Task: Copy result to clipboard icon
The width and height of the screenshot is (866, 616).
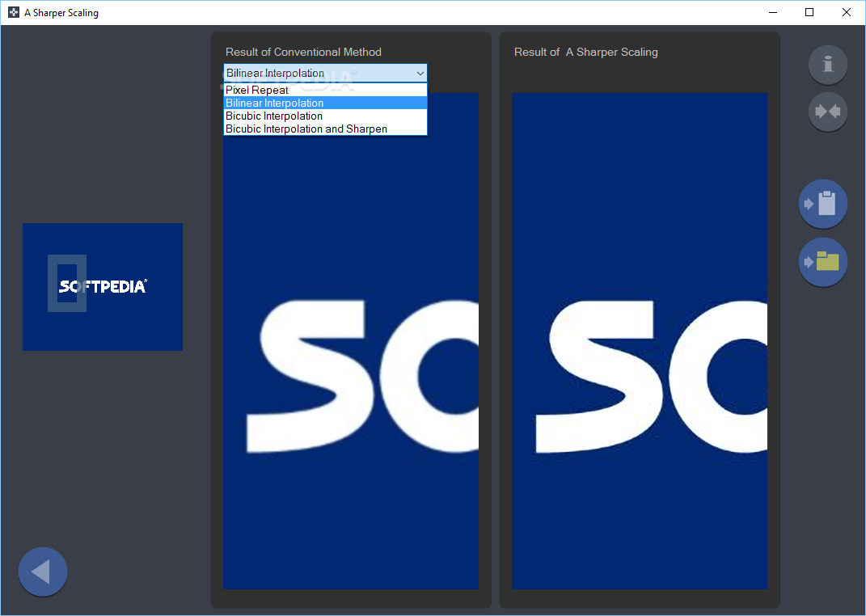Action: [x=823, y=204]
